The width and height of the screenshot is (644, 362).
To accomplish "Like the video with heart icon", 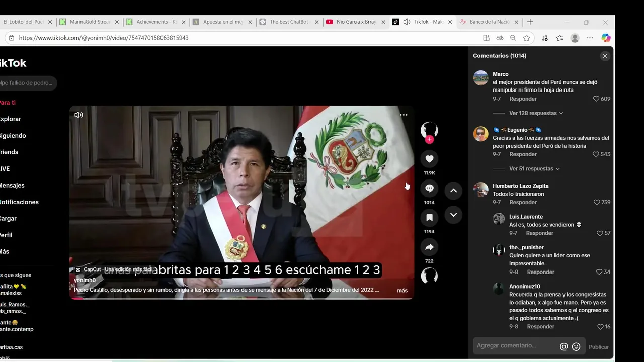I will pyautogui.click(x=429, y=159).
